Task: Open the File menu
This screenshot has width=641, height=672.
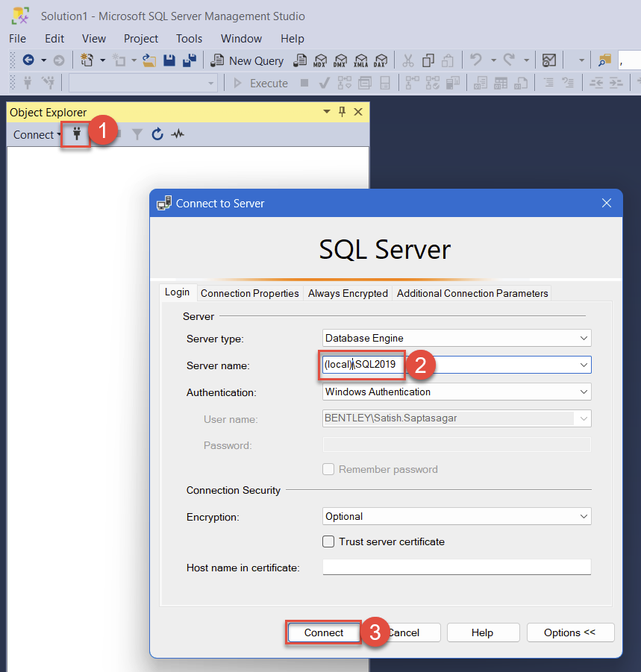Action: (x=18, y=39)
